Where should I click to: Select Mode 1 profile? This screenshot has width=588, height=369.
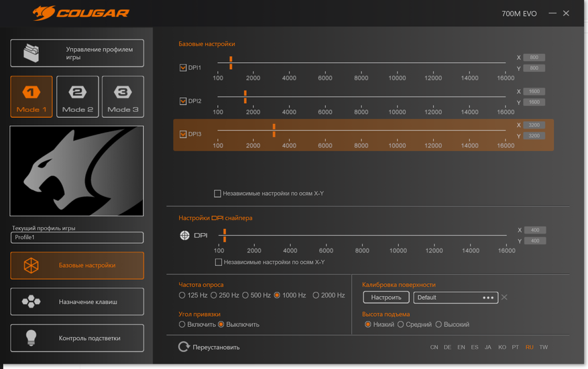(32, 97)
